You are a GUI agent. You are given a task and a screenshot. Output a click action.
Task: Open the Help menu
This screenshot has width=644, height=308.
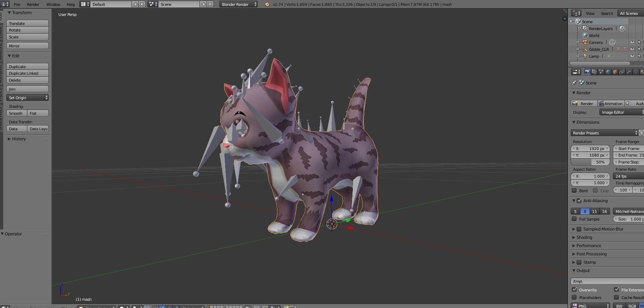(71, 4)
